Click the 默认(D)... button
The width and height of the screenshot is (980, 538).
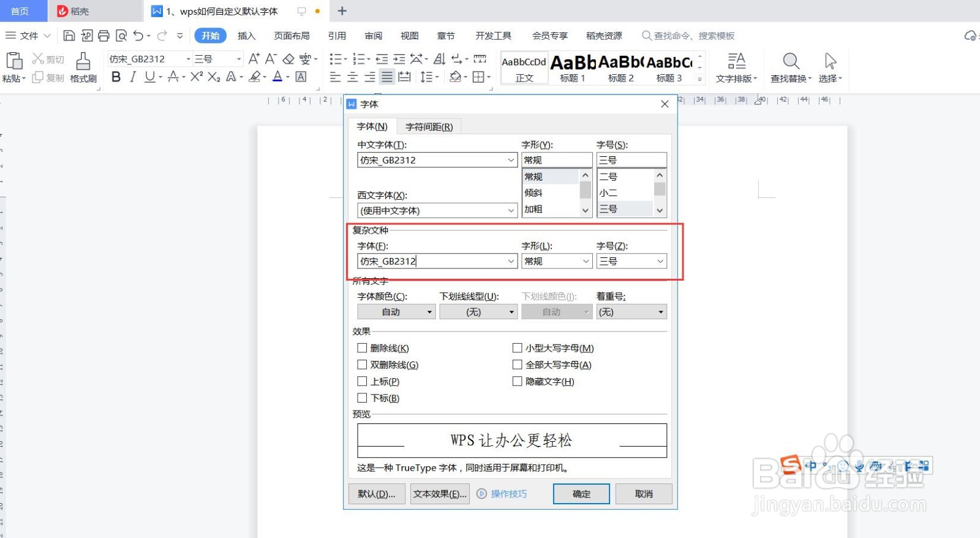(x=377, y=494)
